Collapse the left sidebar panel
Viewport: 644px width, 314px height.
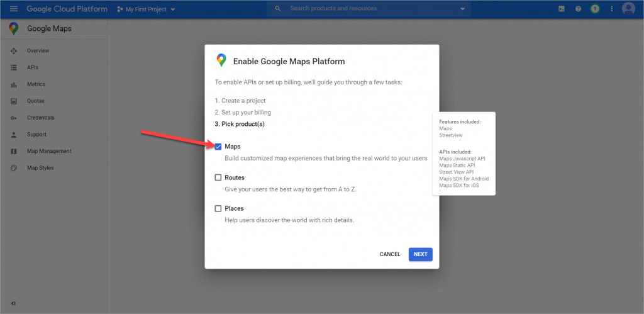point(14,303)
